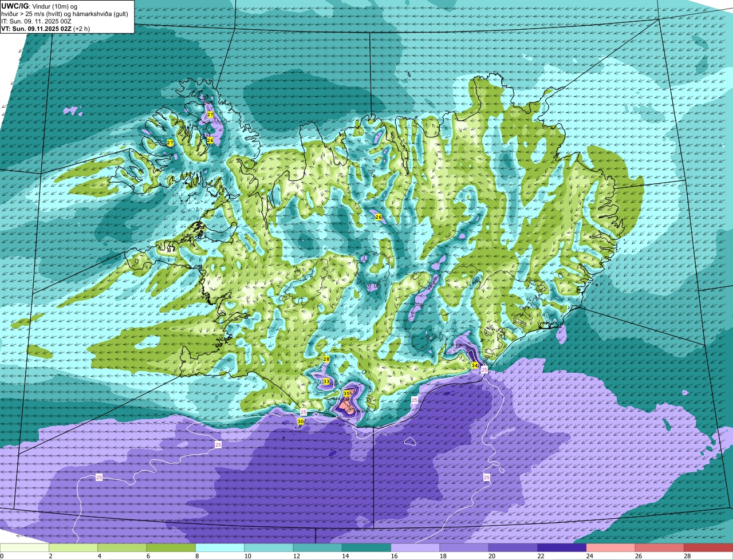Image resolution: width=733 pixels, height=560 pixels.
Task: Click the legend scale tick number 2
Action: pos(50,556)
